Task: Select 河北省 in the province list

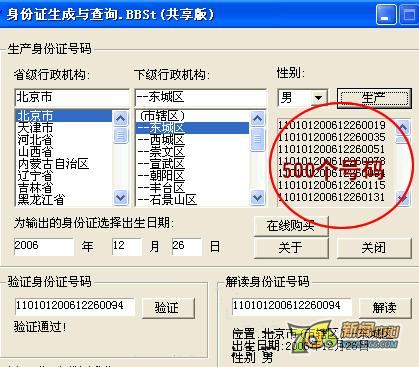Action: pyautogui.click(x=64, y=140)
